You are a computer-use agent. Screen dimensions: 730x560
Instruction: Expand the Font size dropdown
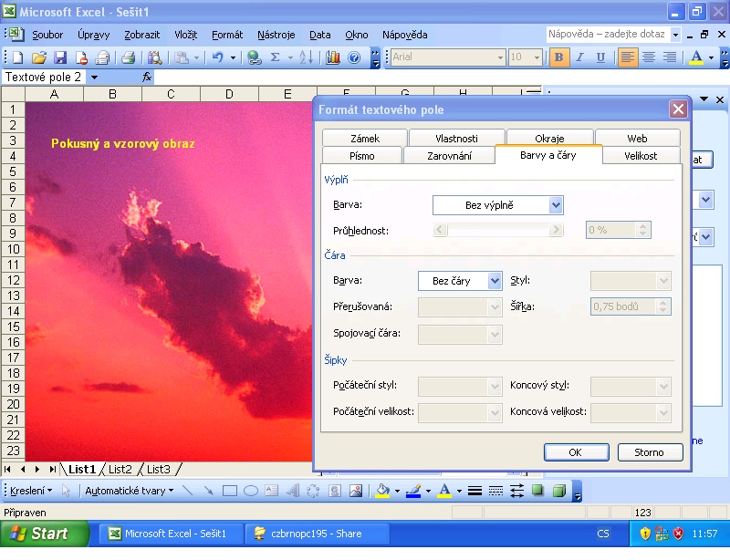click(x=537, y=57)
